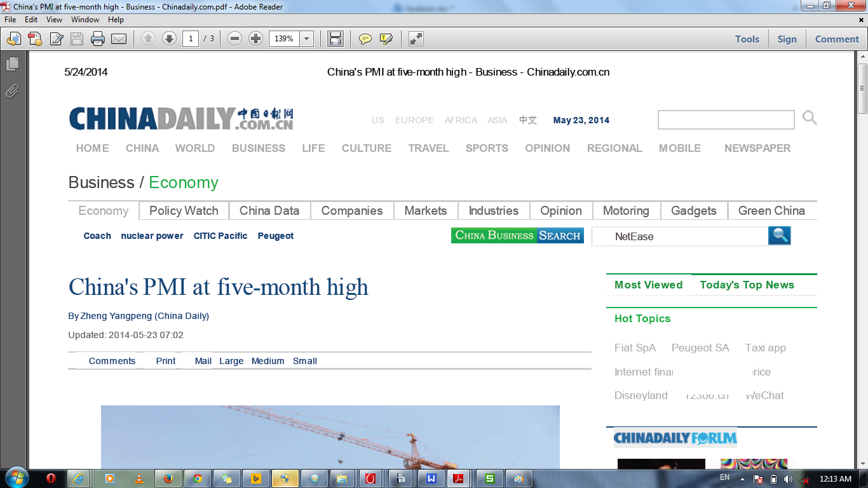This screenshot has width=868, height=488.
Task: Click the NEWSPAPER navigation link
Action: [757, 148]
